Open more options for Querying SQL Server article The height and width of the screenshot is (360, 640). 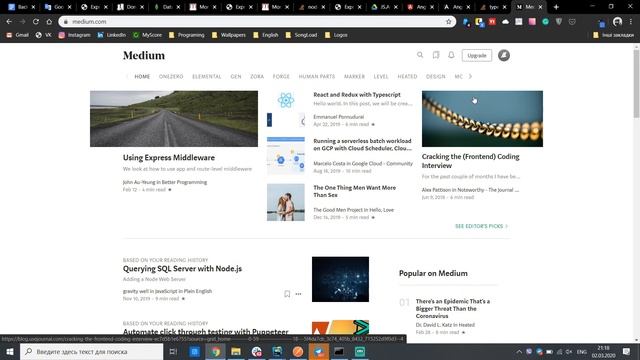(x=298, y=294)
